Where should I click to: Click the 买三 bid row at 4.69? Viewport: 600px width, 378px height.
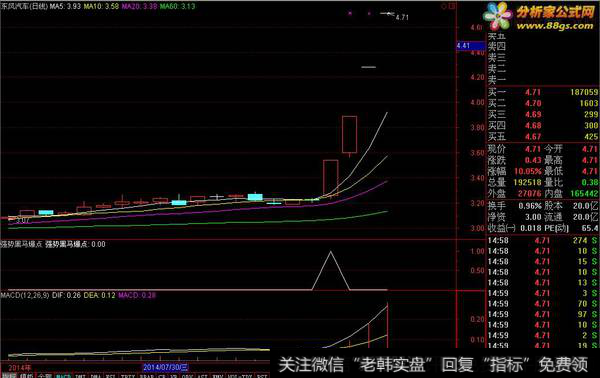[x=543, y=114]
